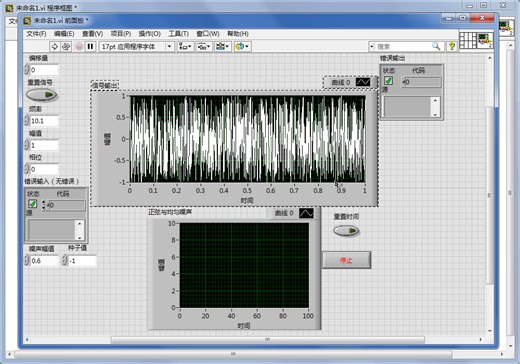Click the connector pane grid icon

tap(468, 40)
